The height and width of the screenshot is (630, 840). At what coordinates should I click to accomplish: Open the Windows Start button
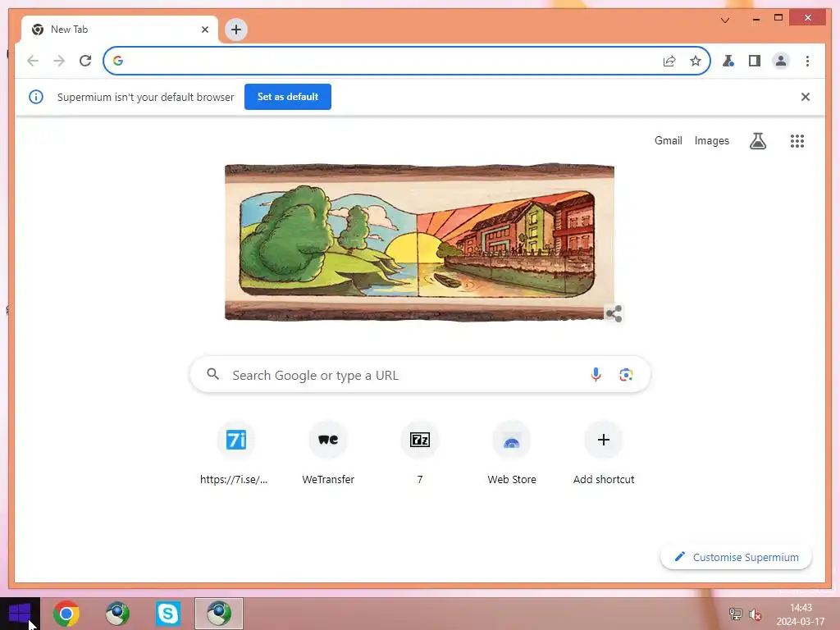(20, 614)
